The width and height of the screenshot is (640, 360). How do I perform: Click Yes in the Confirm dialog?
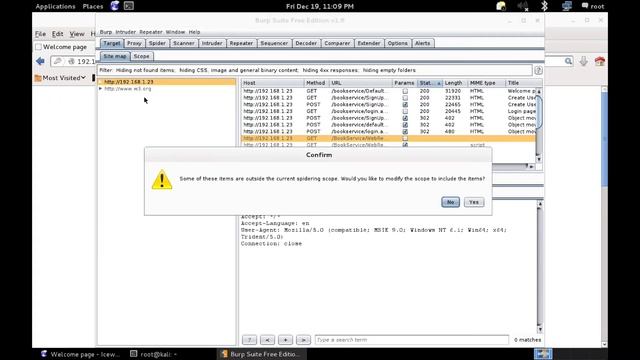pyautogui.click(x=474, y=202)
